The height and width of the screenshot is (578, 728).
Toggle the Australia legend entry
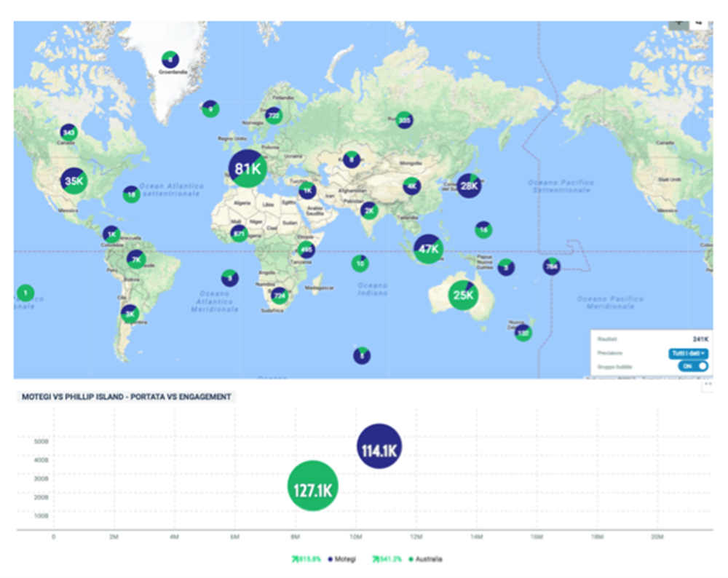pos(425,559)
